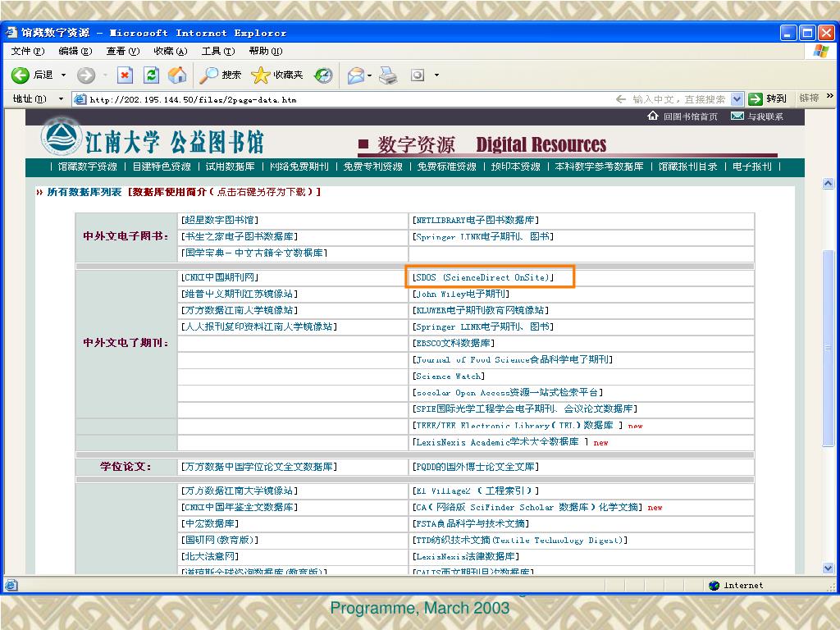Click the page scrollbar up arrow
The height and width of the screenshot is (630, 840).
pos(829,184)
